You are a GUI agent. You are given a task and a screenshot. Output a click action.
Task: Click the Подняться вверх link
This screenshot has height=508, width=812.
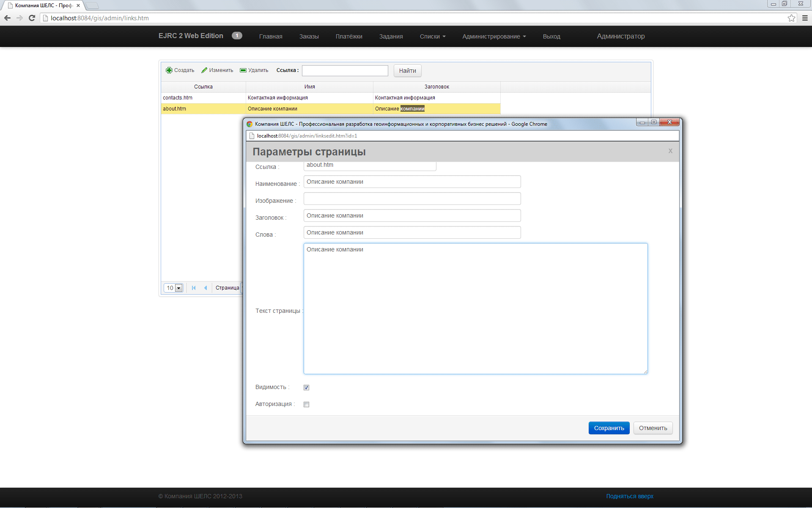point(629,496)
